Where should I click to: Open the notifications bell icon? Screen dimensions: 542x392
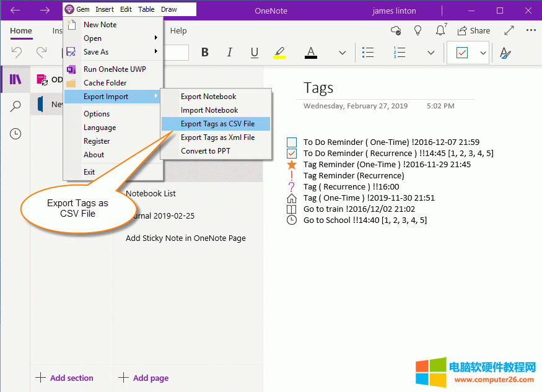tap(441, 30)
